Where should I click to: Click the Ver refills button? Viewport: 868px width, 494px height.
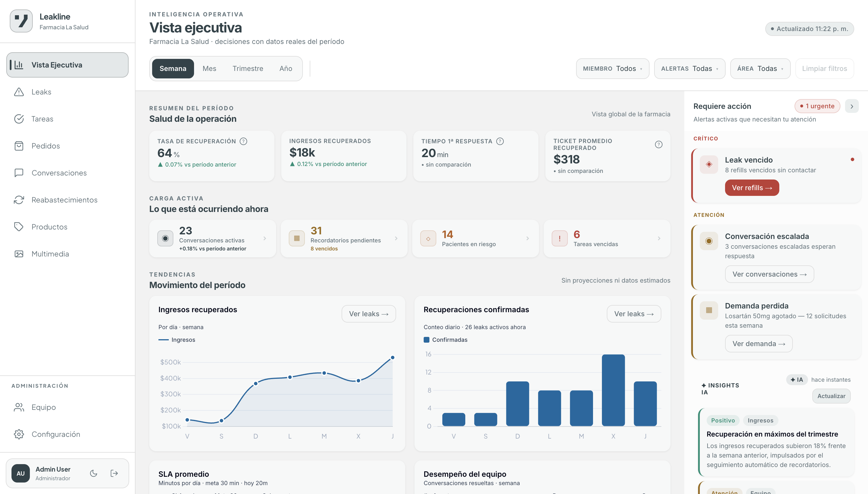[x=752, y=188]
